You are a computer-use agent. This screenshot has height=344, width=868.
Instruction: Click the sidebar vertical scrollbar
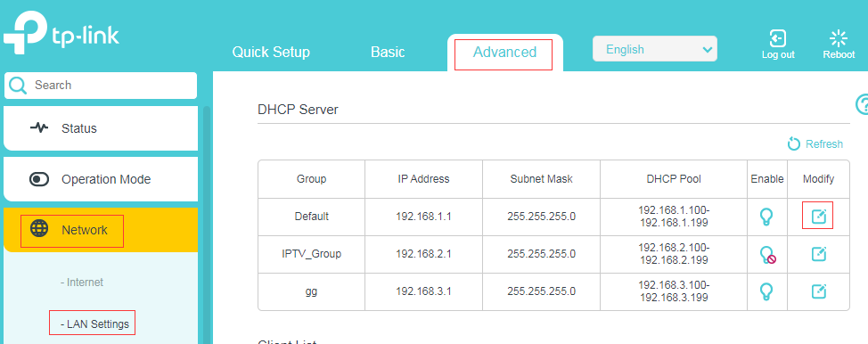click(x=207, y=225)
